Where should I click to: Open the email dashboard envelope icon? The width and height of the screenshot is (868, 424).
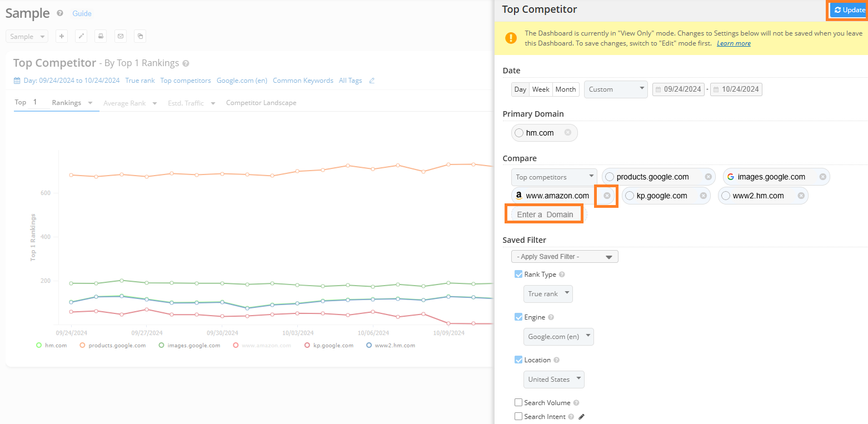tap(120, 36)
